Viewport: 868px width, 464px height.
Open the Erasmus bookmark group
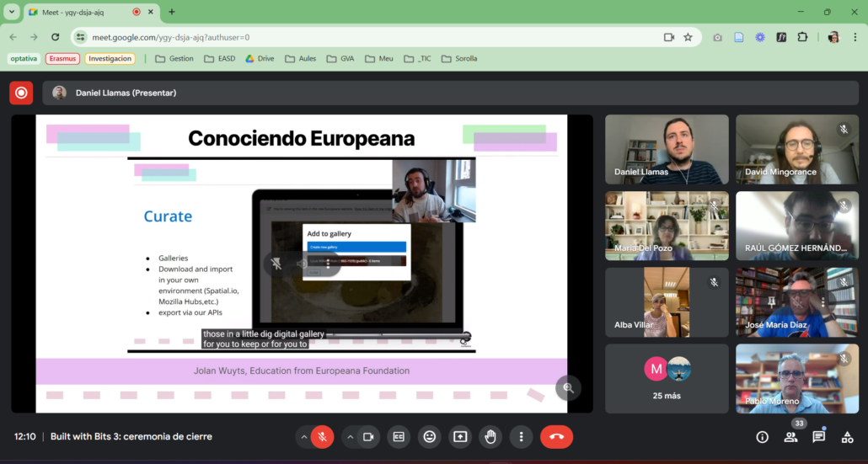[62, 59]
